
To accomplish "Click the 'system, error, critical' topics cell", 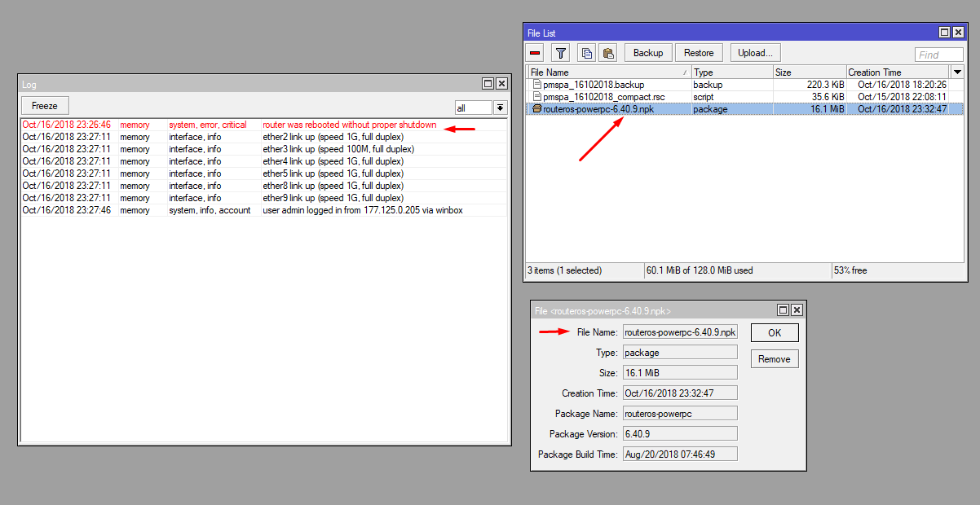I will point(207,125).
